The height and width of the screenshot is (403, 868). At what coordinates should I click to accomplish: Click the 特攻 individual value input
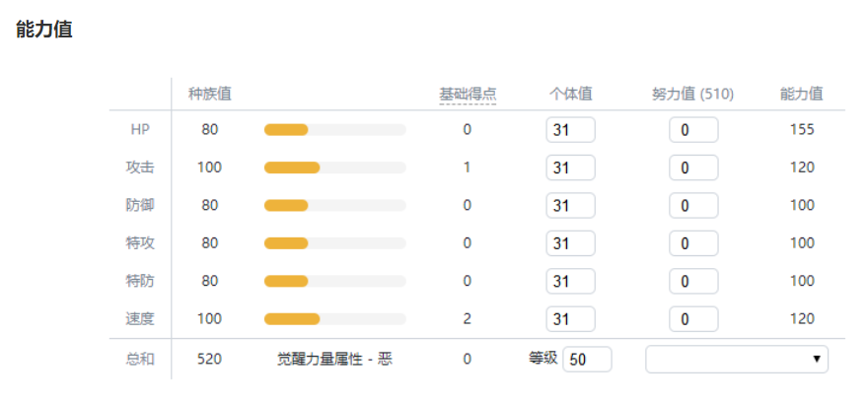570,243
